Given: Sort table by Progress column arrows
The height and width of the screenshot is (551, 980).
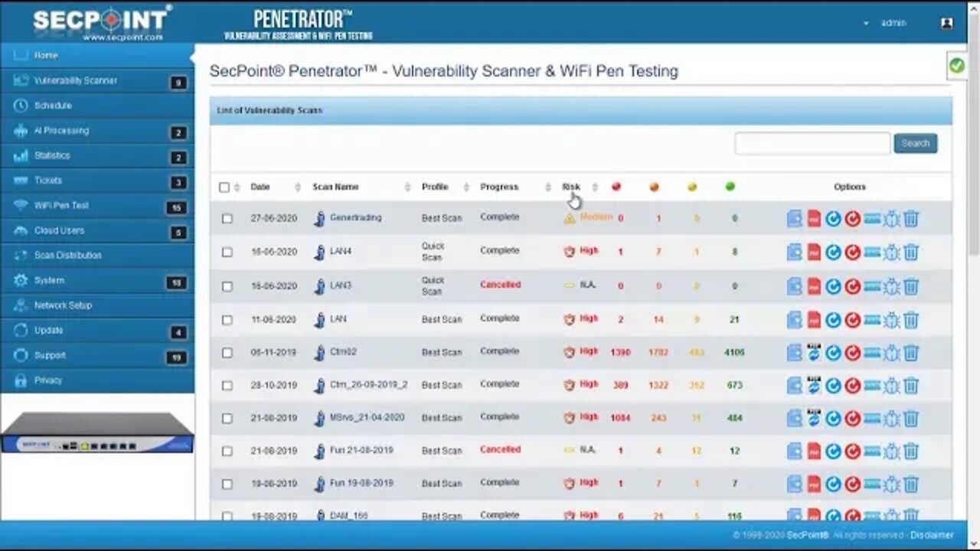Looking at the screenshot, I should tap(548, 187).
